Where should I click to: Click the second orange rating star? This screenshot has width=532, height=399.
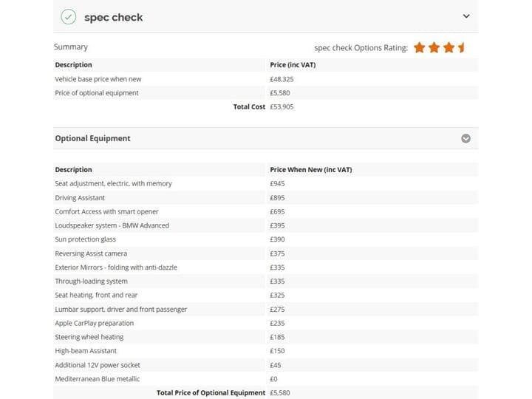434,47
